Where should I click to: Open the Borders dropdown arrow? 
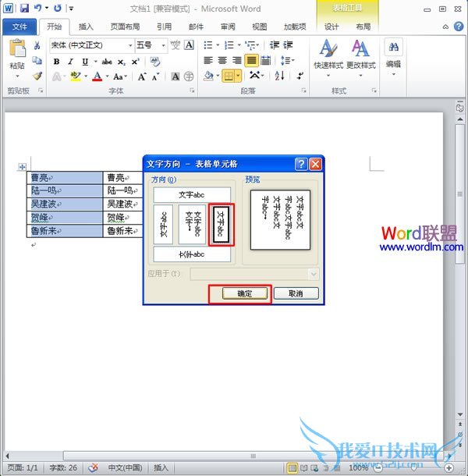click(238, 76)
